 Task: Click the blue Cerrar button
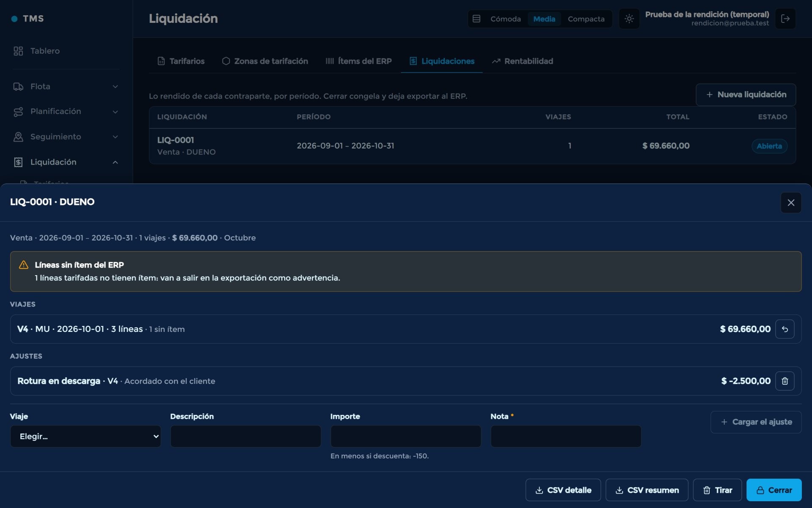tap(774, 490)
